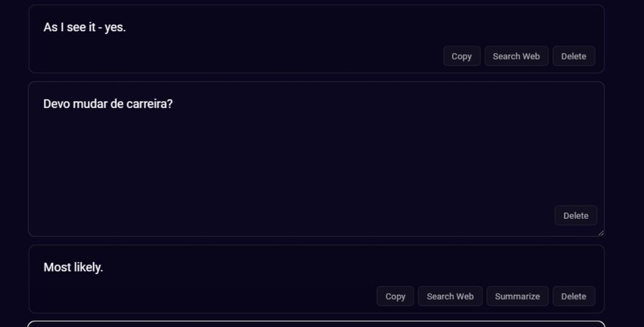Viewport: 644px width, 327px height.
Task: Click the "Most likely." answer text
Action: coord(73,267)
